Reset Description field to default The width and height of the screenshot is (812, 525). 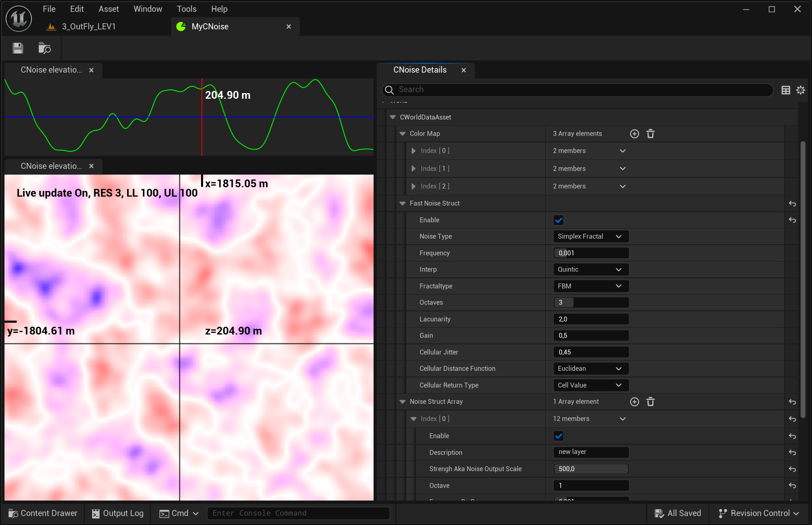point(792,452)
